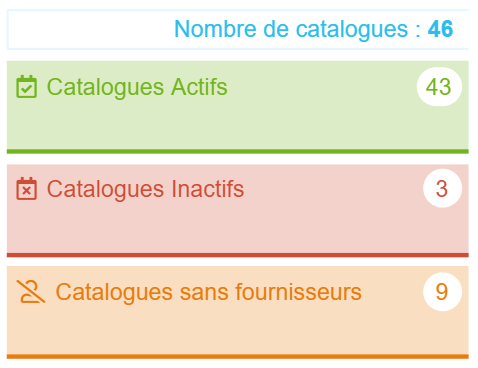The width and height of the screenshot is (478, 368).
Task: Select the red Catalogues Inactifs card
Action: [x=238, y=211]
